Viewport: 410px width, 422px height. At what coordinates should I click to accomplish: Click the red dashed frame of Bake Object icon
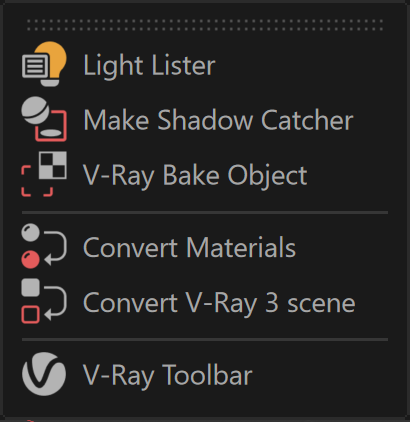[37, 181]
